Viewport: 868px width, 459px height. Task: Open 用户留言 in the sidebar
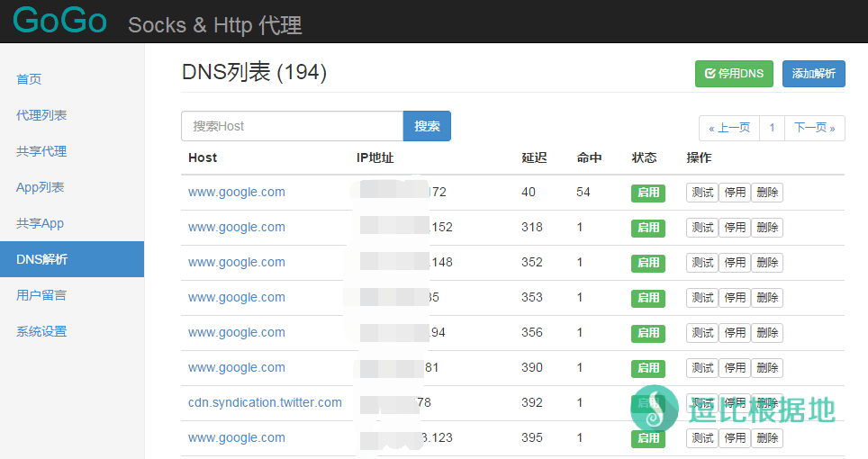click(41, 295)
